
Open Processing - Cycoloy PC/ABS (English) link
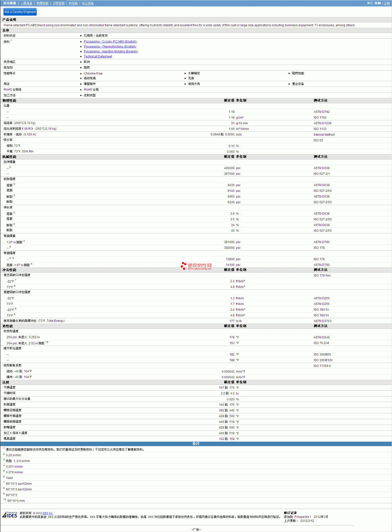(x=110, y=42)
